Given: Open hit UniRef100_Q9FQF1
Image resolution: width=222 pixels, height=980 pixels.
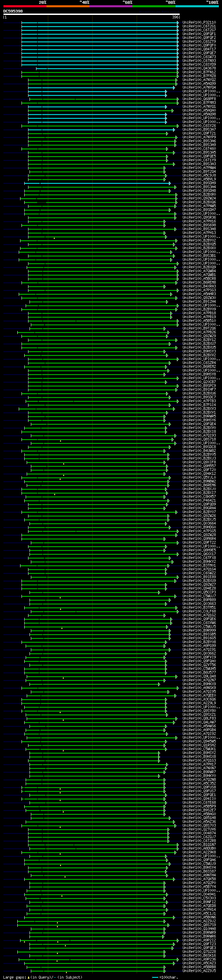Looking at the screenshot, I should click(x=199, y=34).
